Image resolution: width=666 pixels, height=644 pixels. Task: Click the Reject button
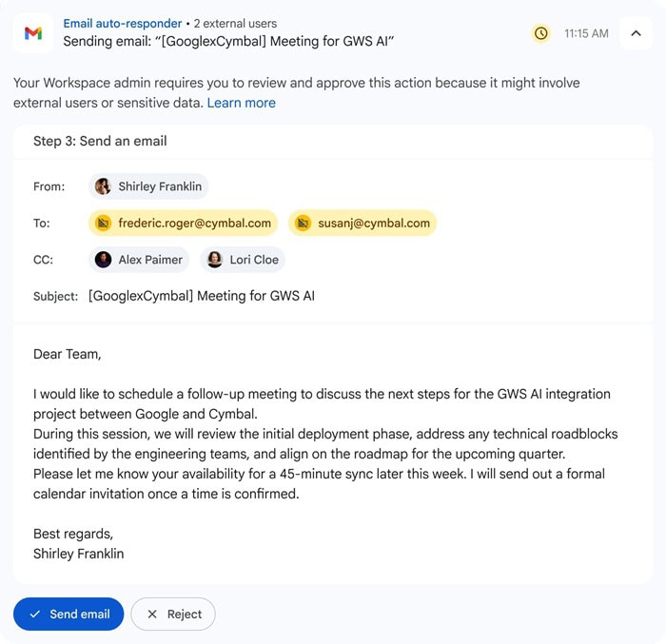(x=173, y=614)
